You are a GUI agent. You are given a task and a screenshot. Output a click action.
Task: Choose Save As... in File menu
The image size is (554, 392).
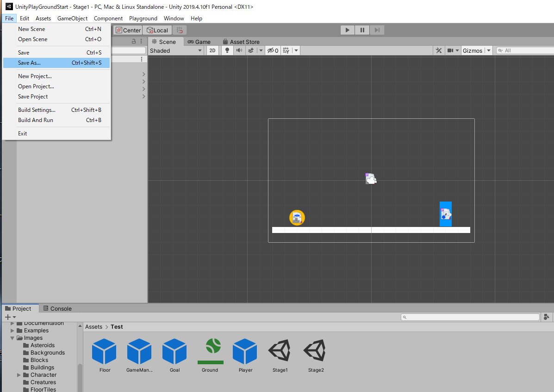point(56,63)
